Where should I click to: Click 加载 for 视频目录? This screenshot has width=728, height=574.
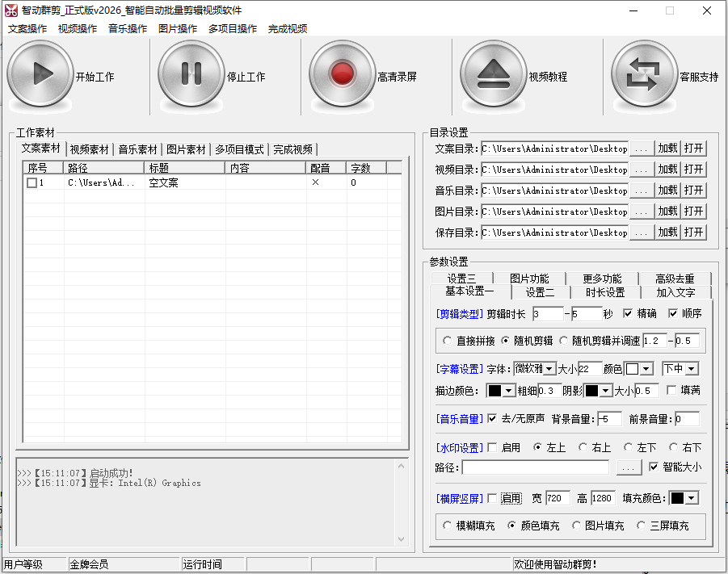tap(668, 170)
